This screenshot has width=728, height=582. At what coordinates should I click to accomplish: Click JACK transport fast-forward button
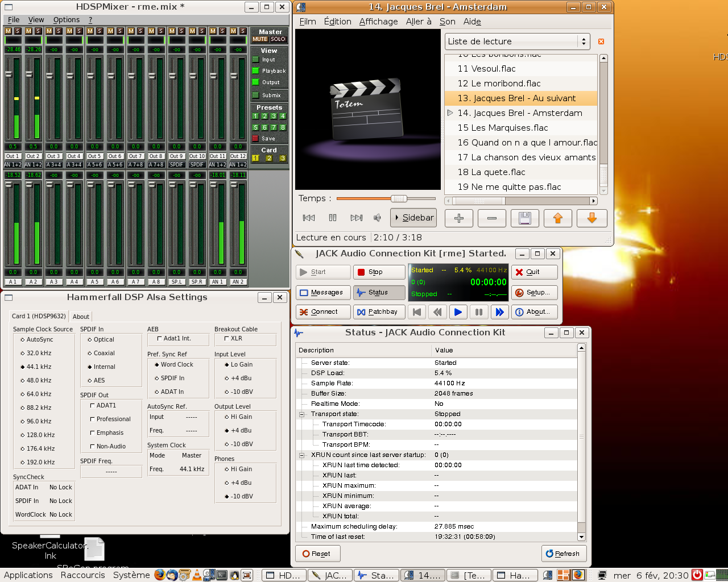click(x=499, y=312)
